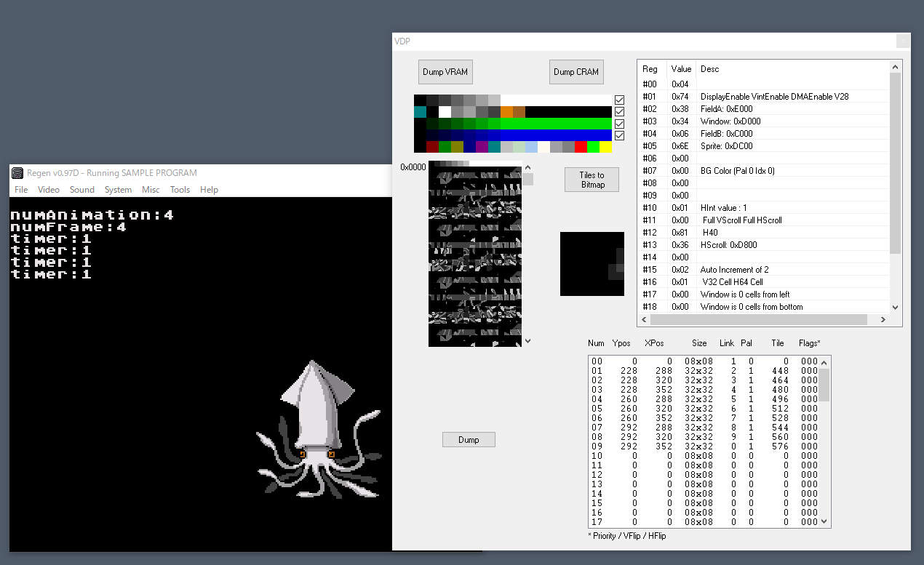The height and width of the screenshot is (565, 924).
Task: Open the File menu
Action: point(21,190)
